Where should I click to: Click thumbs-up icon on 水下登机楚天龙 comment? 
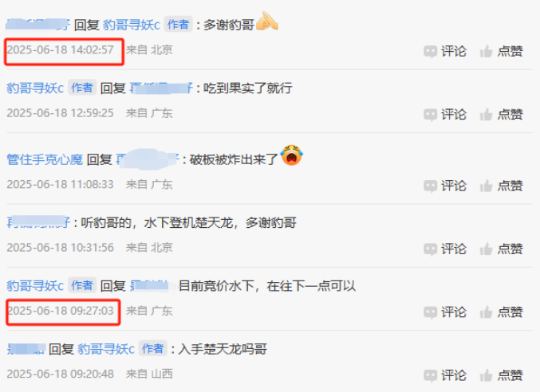tap(486, 249)
